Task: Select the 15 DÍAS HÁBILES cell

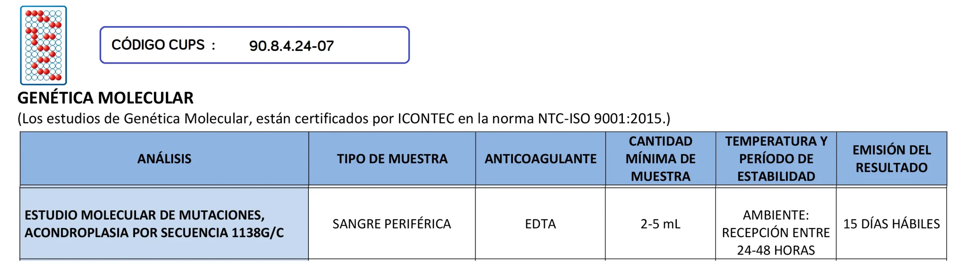Action: pos(892,224)
